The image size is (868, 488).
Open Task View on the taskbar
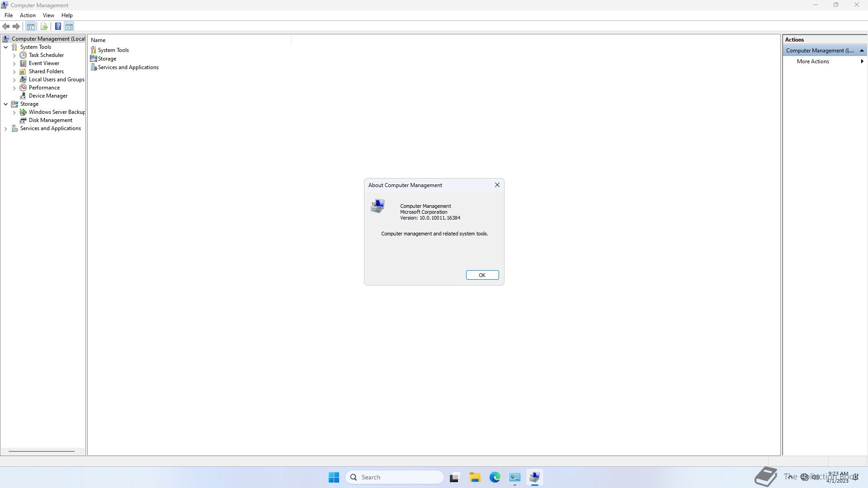coord(454,477)
